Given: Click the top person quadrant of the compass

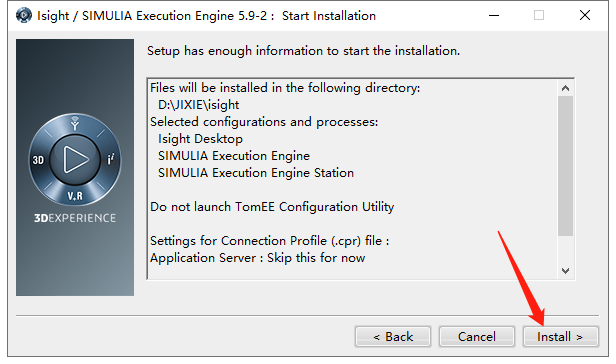Looking at the screenshot, I should [x=75, y=123].
